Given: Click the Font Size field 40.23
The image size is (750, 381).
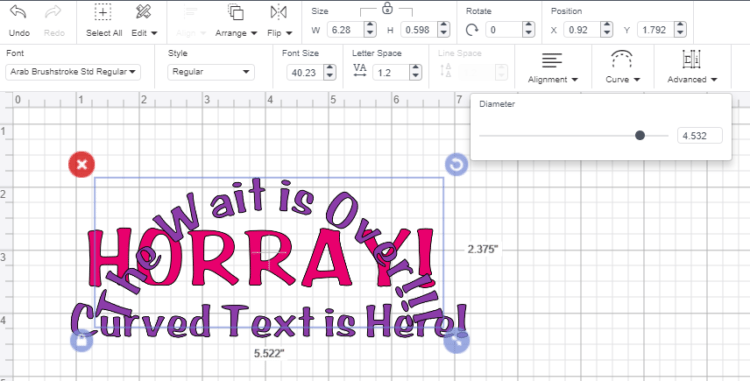Looking at the screenshot, I should (304, 73).
